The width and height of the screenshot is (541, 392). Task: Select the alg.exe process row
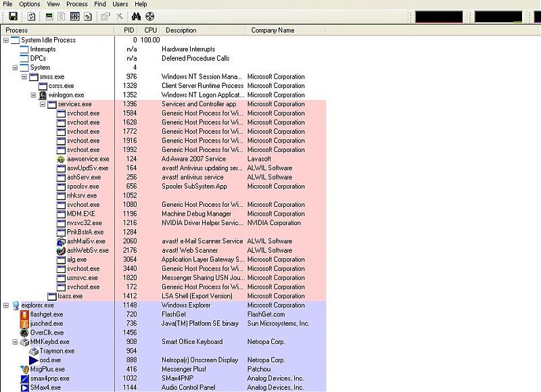click(164, 260)
